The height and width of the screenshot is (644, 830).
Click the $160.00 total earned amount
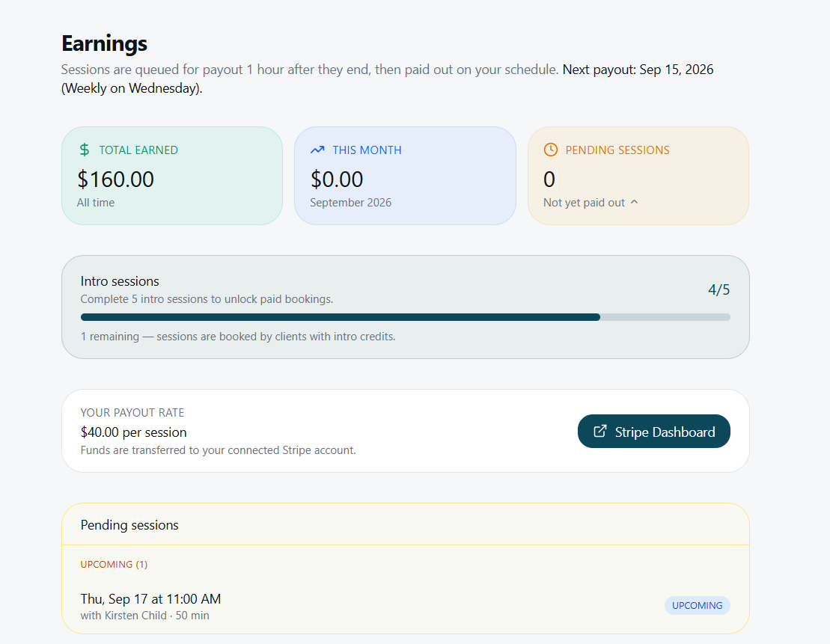click(115, 180)
